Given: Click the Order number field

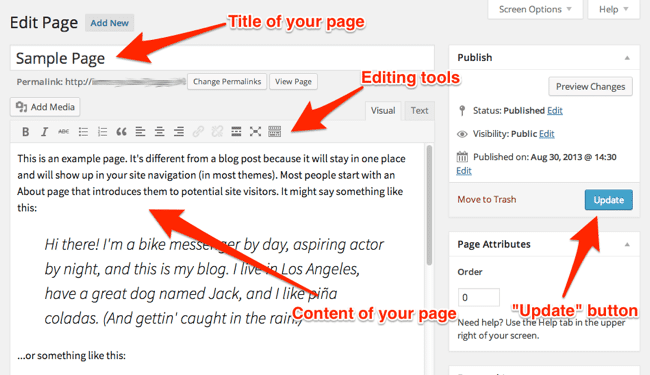Looking at the screenshot, I should 478,297.
